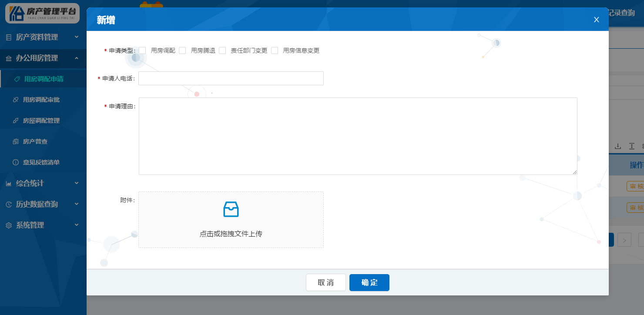Viewport: 644px width, 315px height.
Task: Click the first 审核 button in table
Action: coord(635,186)
